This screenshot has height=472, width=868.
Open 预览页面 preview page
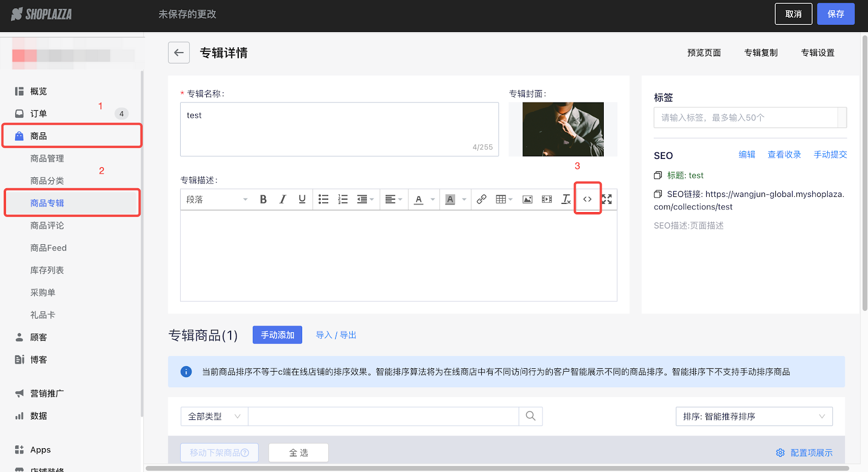(704, 53)
